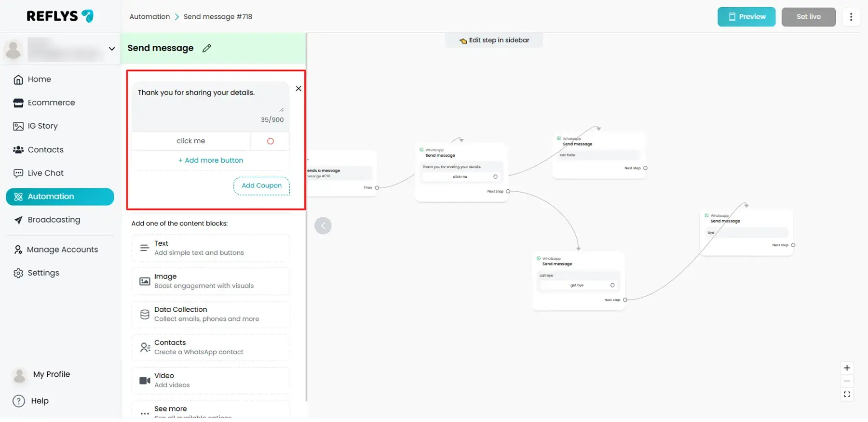Open the three-dot more options menu
This screenshot has height=422, width=868.
coord(851,17)
